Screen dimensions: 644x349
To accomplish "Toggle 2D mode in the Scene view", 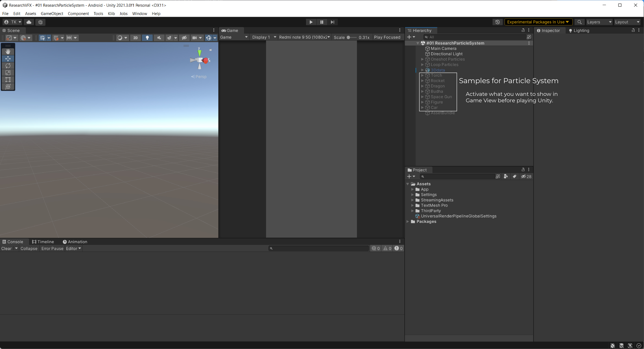I will click(136, 38).
